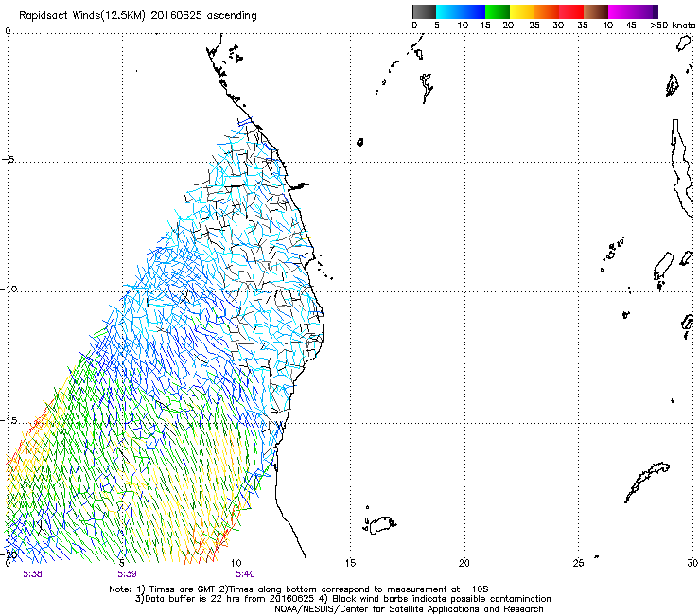Select the purple "5:38" swath time label

point(32,574)
